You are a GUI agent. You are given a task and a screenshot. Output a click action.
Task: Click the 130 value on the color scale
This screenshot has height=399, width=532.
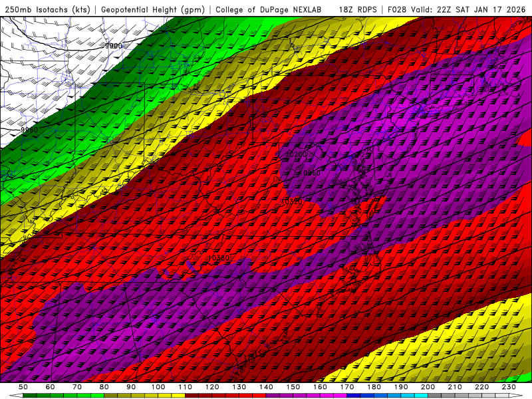[x=239, y=387]
